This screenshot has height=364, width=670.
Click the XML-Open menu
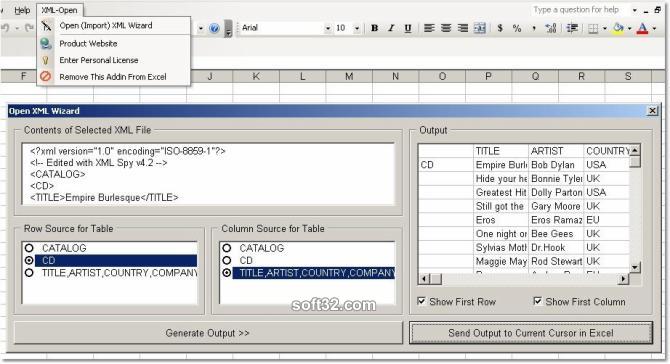tap(59, 10)
